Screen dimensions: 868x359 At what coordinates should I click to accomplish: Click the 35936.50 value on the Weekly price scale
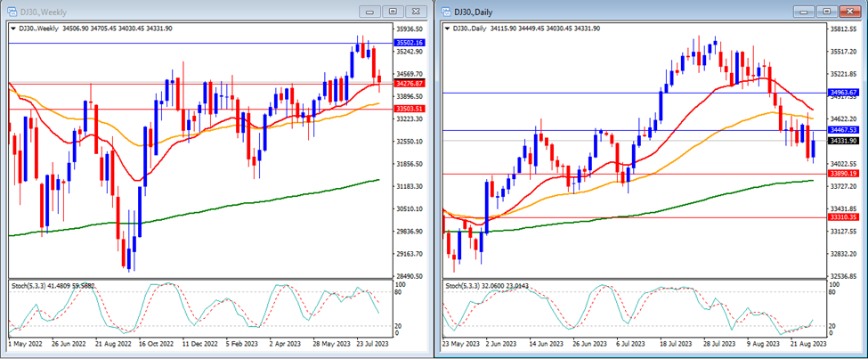pos(410,29)
